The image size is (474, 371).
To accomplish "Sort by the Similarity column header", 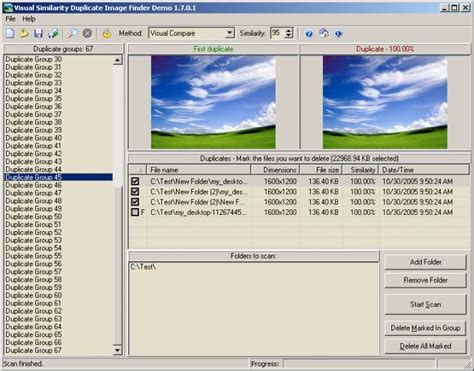I will click(x=361, y=170).
